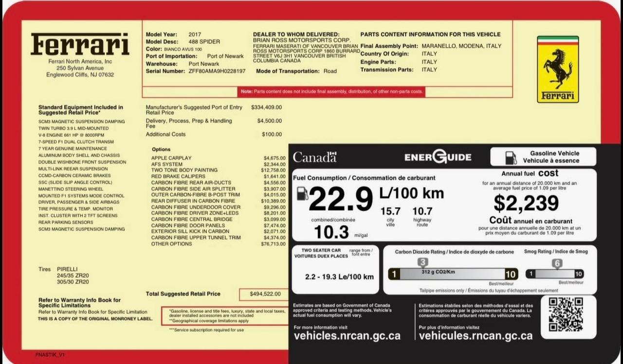Expand the Standard Equipment section
The width and height of the screenshot is (623, 364).
(x=80, y=109)
